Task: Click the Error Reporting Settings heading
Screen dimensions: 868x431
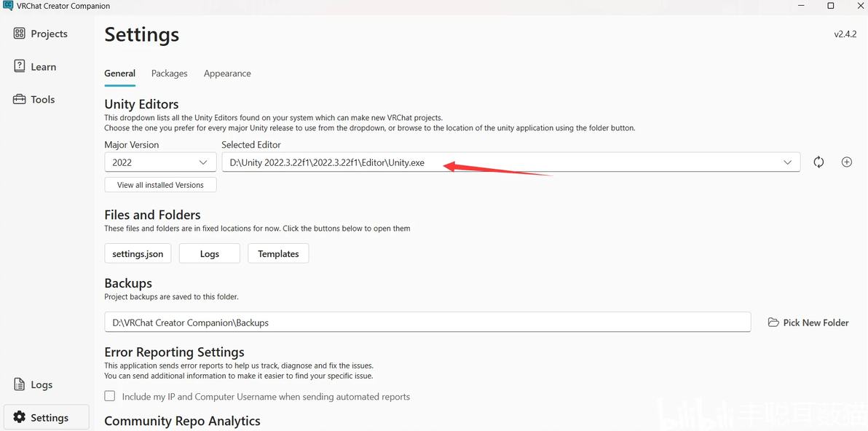Action: [174, 352]
